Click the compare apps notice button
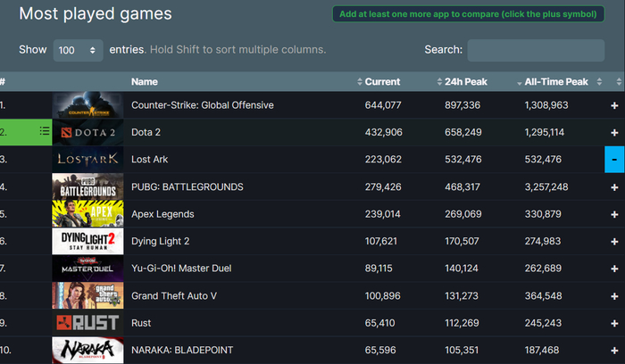Viewport: 625px width, 364px height. click(x=468, y=14)
